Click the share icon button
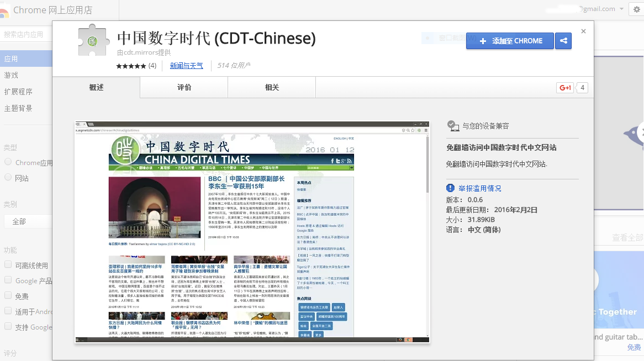The image size is (644, 361). [563, 41]
